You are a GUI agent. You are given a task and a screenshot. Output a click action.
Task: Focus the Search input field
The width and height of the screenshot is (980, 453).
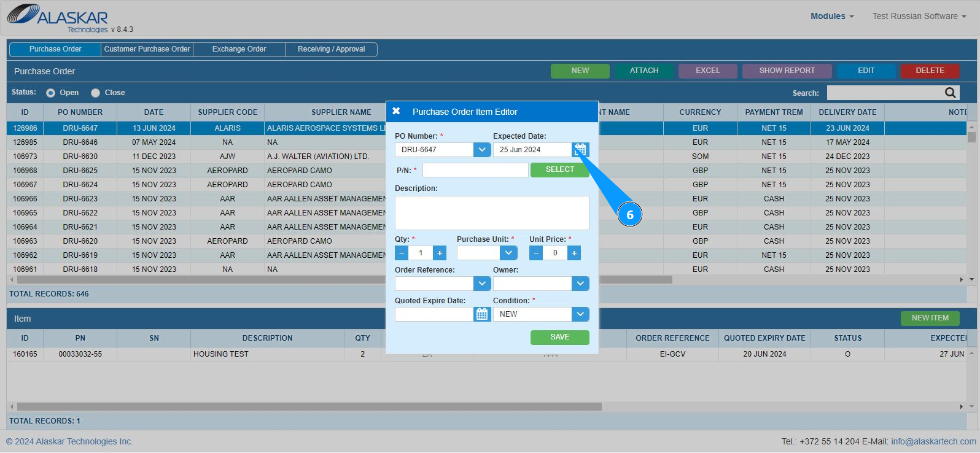pos(885,93)
